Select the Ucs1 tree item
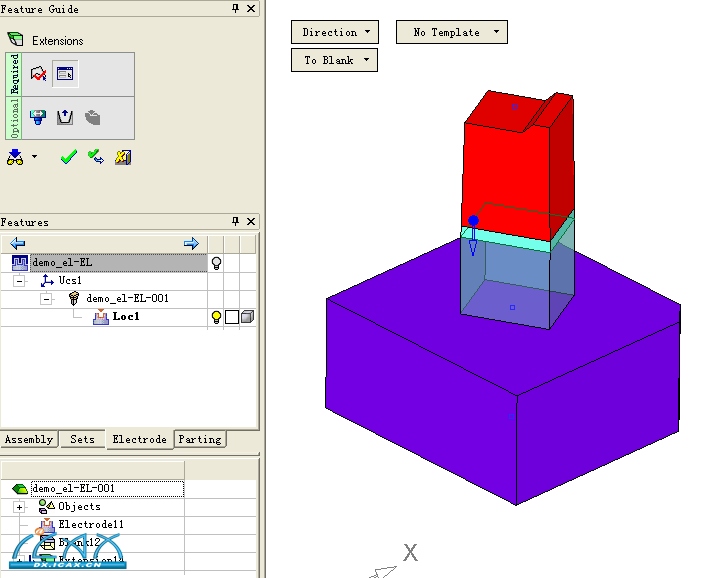 pos(70,280)
